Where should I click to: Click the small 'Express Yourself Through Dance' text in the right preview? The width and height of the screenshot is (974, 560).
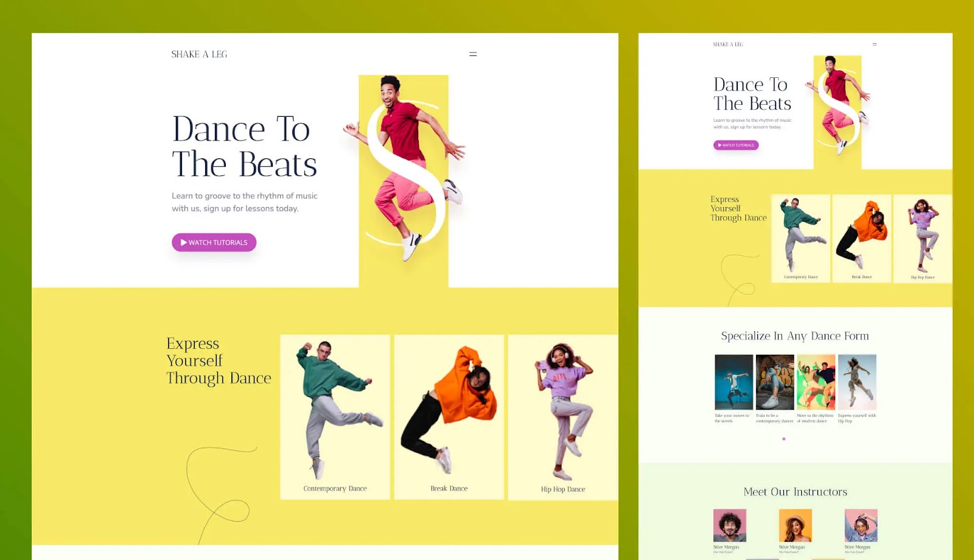click(738, 208)
